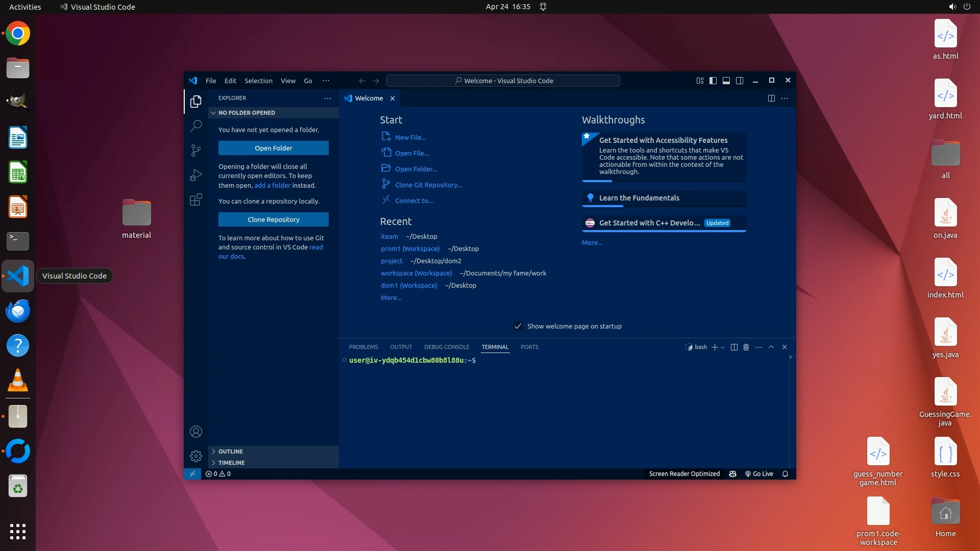Switch to the Debug Console tab

pyautogui.click(x=446, y=347)
